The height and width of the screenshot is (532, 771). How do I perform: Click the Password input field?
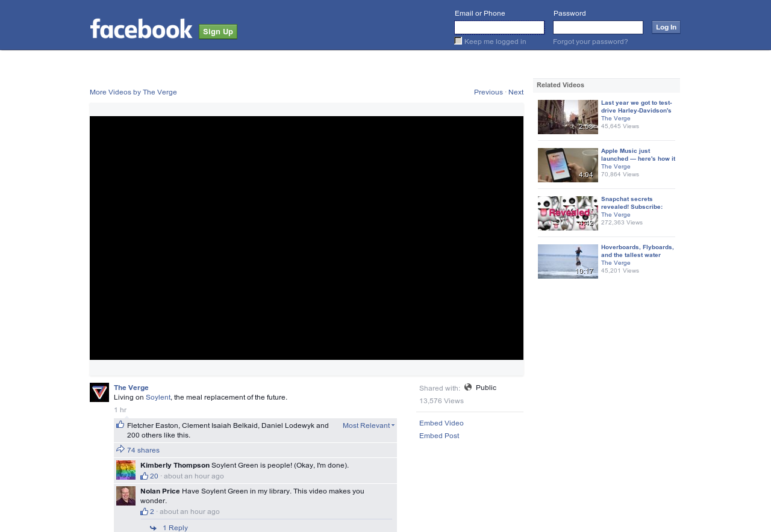coord(598,27)
